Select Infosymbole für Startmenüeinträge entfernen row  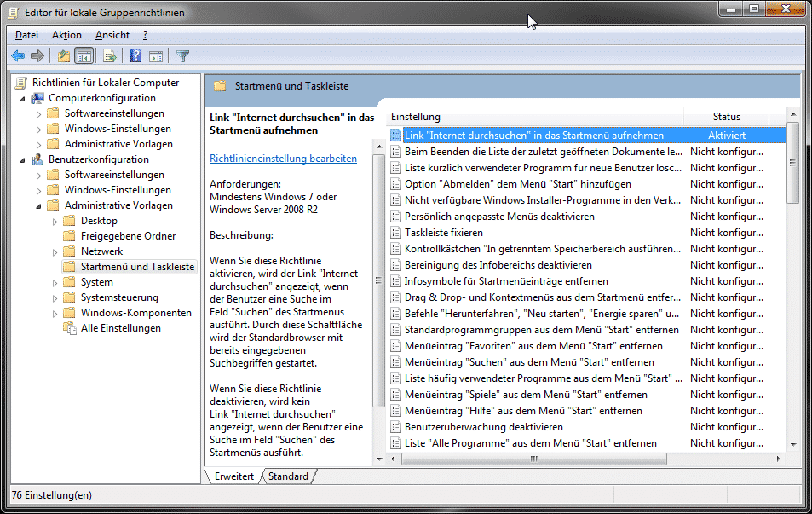coord(587,281)
